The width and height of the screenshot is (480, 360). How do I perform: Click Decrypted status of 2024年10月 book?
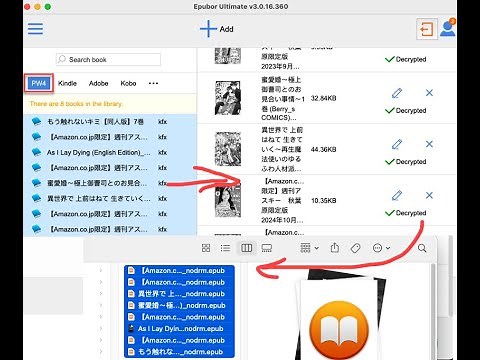click(x=405, y=213)
